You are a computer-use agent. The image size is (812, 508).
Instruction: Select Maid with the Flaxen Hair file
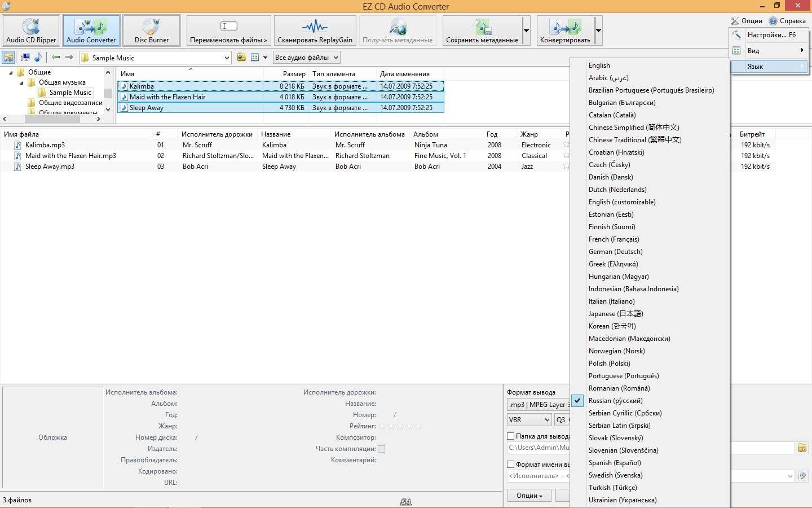tap(281, 97)
